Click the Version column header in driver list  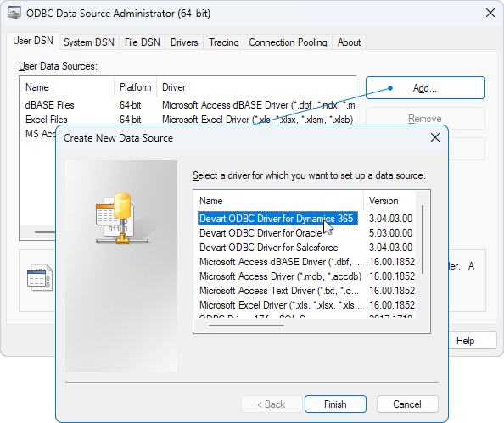tap(390, 201)
